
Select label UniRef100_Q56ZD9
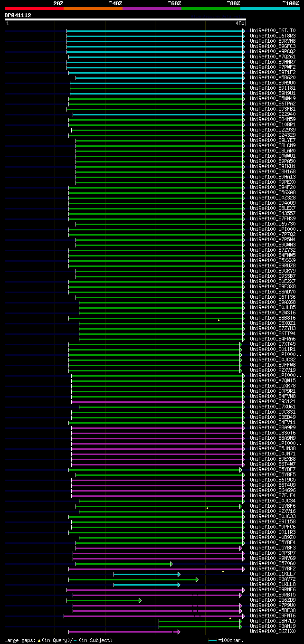(x=273, y=600)
